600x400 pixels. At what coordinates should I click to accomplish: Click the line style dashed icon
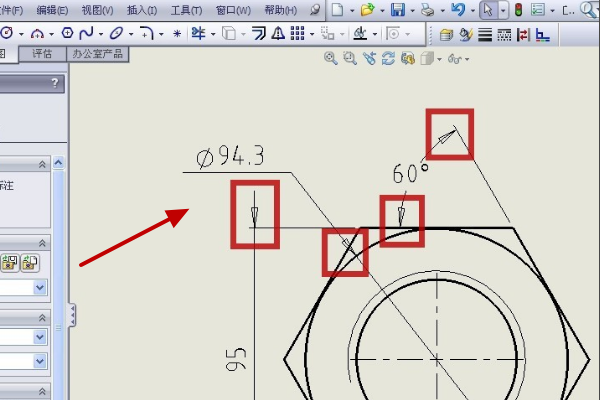click(504, 35)
